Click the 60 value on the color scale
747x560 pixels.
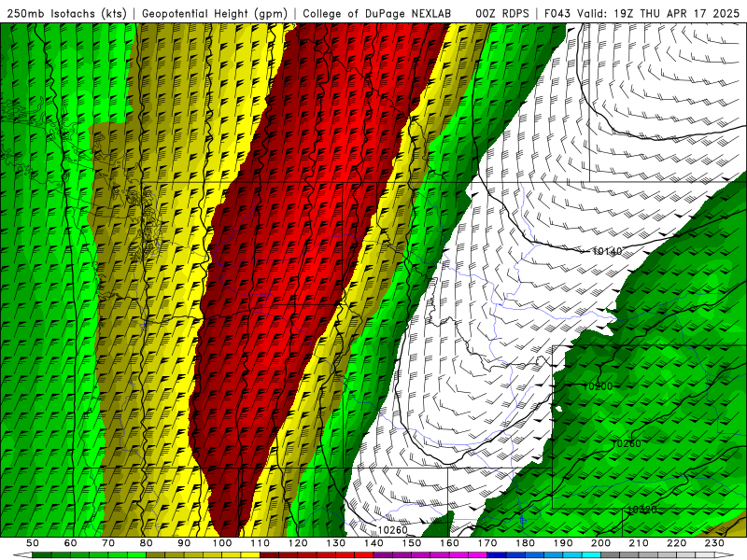pyautogui.click(x=71, y=543)
